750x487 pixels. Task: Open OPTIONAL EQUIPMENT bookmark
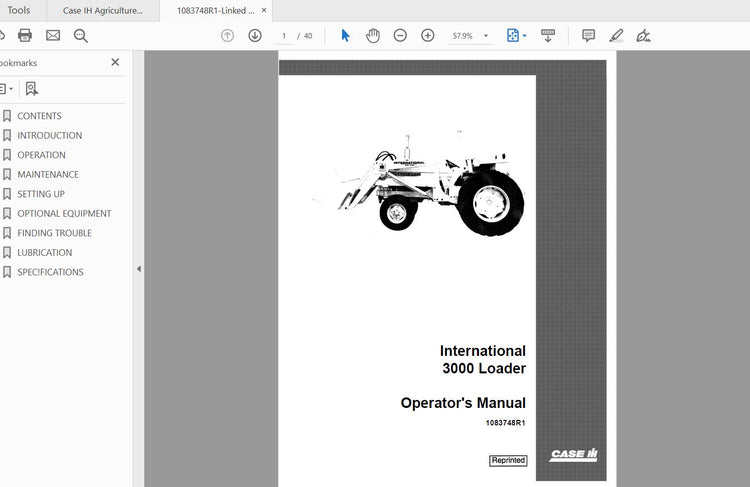click(x=64, y=213)
